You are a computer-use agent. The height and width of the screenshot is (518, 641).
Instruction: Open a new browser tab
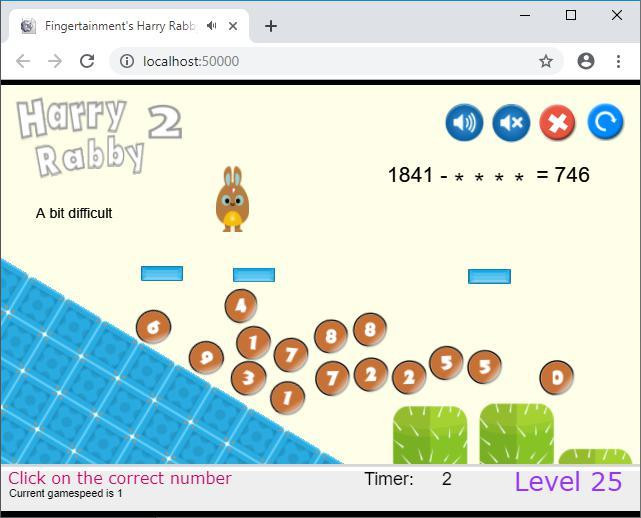click(271, 26)
